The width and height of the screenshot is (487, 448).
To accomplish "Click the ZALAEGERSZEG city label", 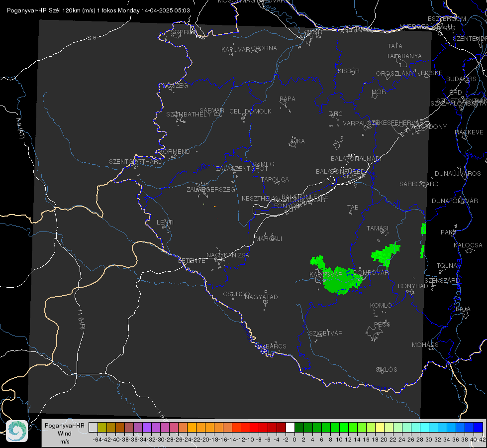I will point(210,189).
